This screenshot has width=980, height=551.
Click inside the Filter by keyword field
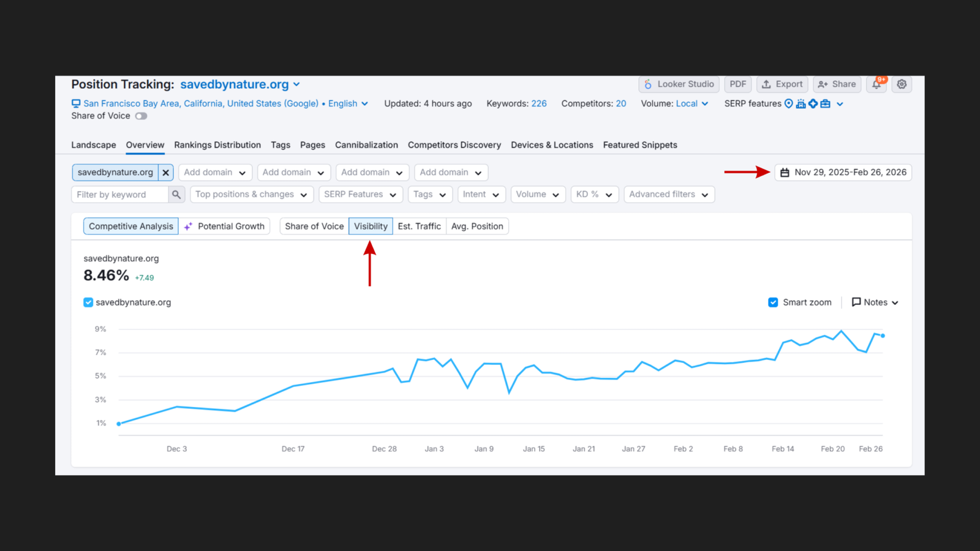(x=119, y=194)
